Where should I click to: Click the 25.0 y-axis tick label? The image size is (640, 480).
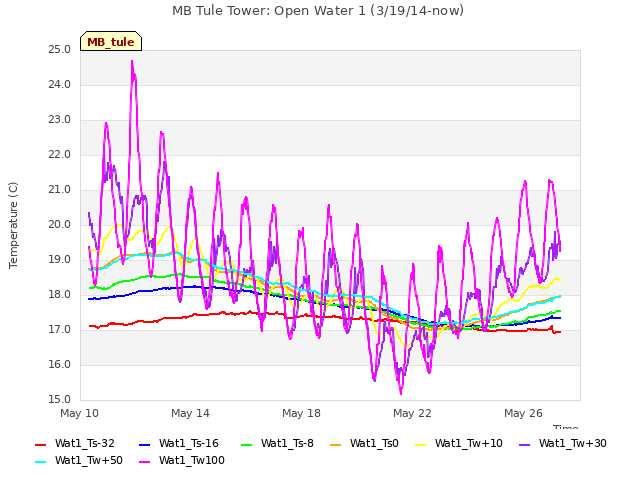(60, 50)
